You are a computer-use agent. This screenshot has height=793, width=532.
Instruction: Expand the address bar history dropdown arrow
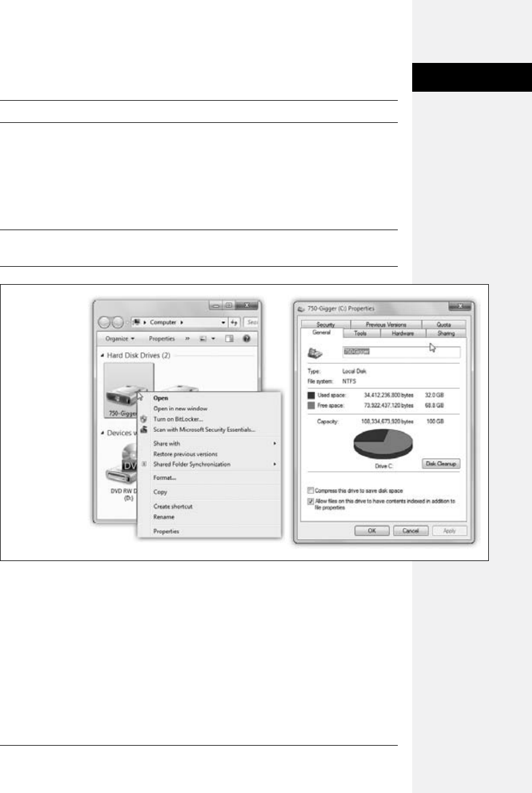pos(223,322)
